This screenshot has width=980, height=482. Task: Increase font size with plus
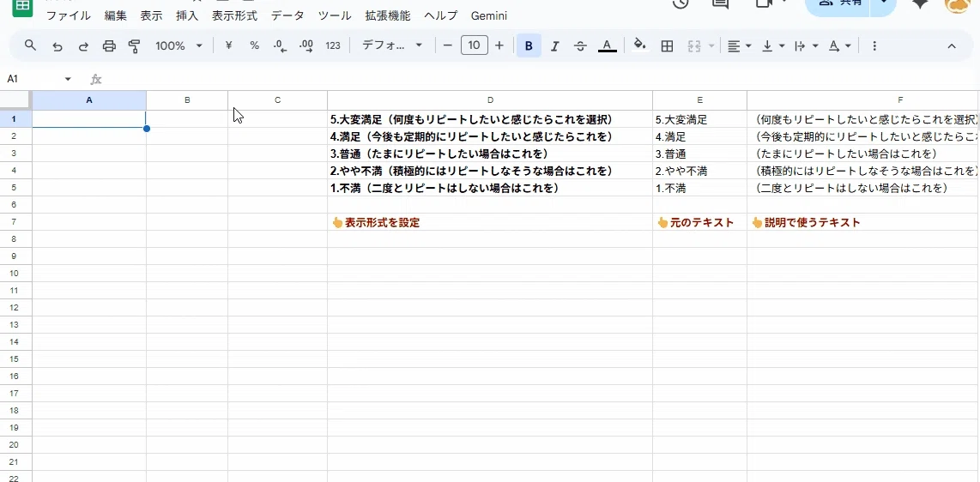[x=499, y=45]
